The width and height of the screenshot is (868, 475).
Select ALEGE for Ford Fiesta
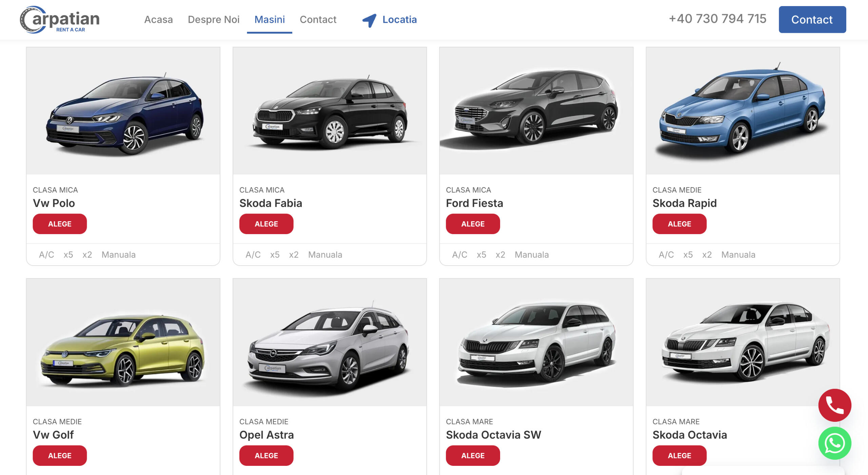473,224
